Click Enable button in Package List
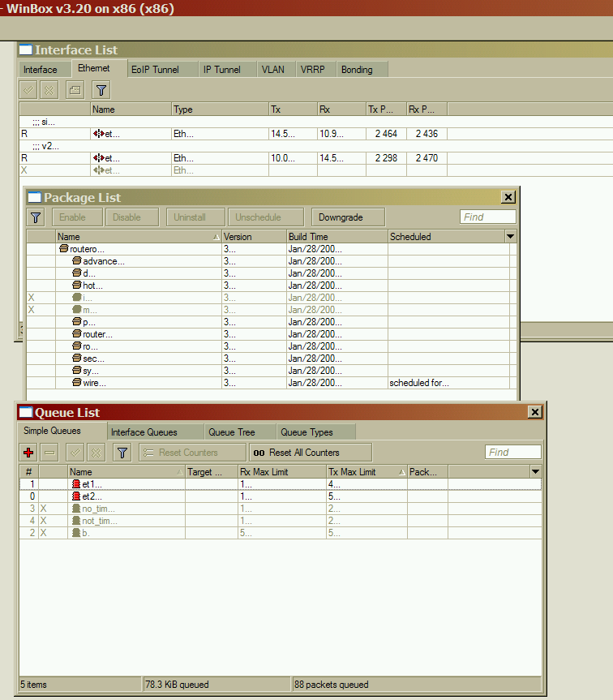 pyautogui.click(x=78, y=217)
